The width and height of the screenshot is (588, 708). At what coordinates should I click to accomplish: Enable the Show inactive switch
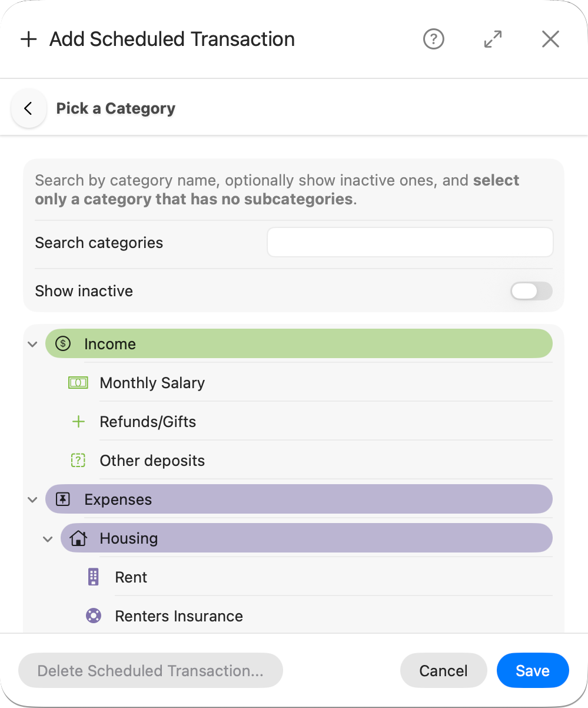[531, 291]
